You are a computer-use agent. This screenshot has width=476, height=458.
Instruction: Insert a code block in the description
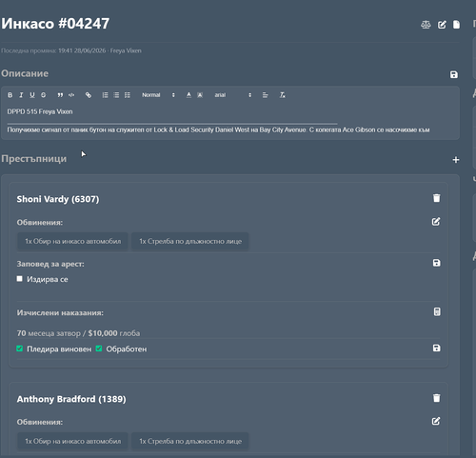click(71, 95)
